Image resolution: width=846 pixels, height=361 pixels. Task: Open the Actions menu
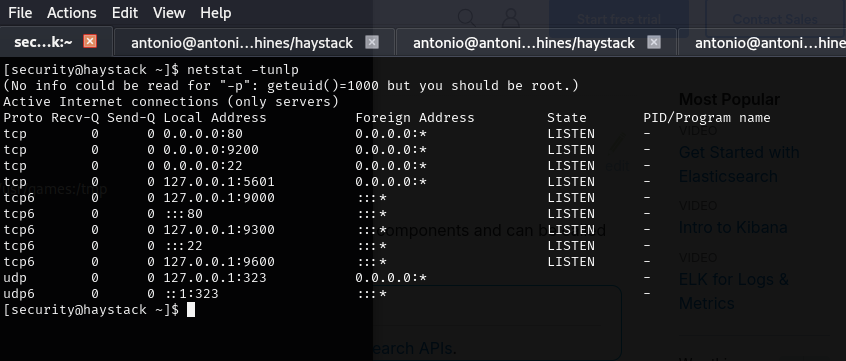pos(72,13)
